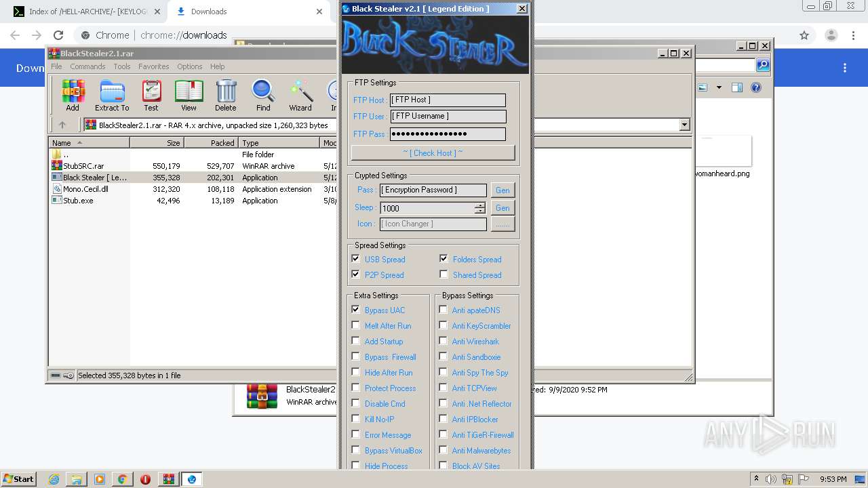Open the WinRAR Tools menu

coord(122,66)
